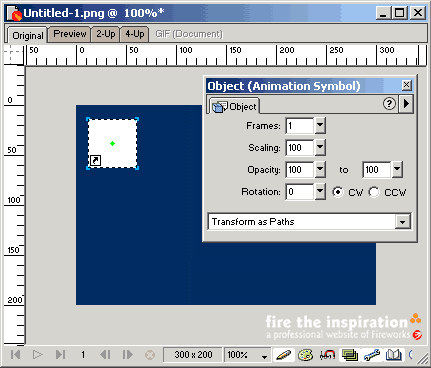This screenshot has width=431, height=368.
Task: Expand the Frames value dropdown
Action: click(320, 126)
